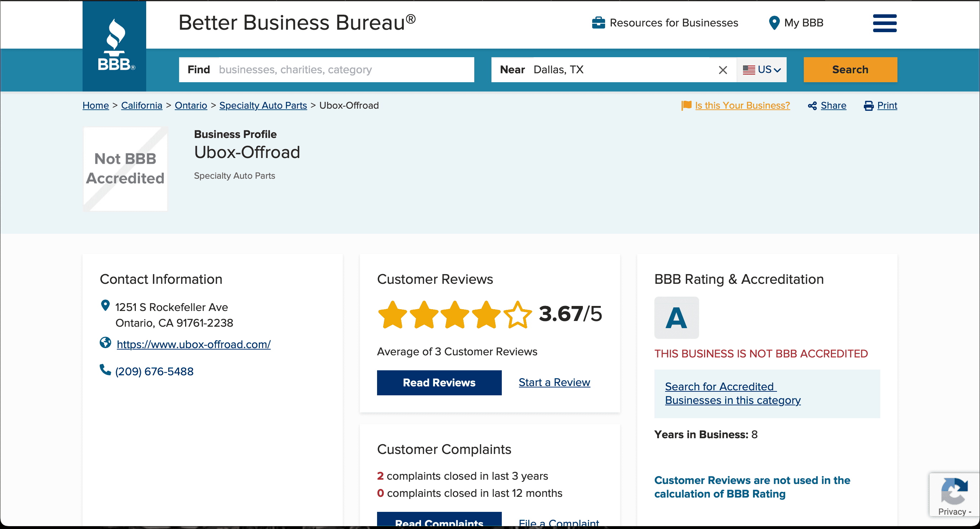Click the phone handset icon

click(105, 370)
